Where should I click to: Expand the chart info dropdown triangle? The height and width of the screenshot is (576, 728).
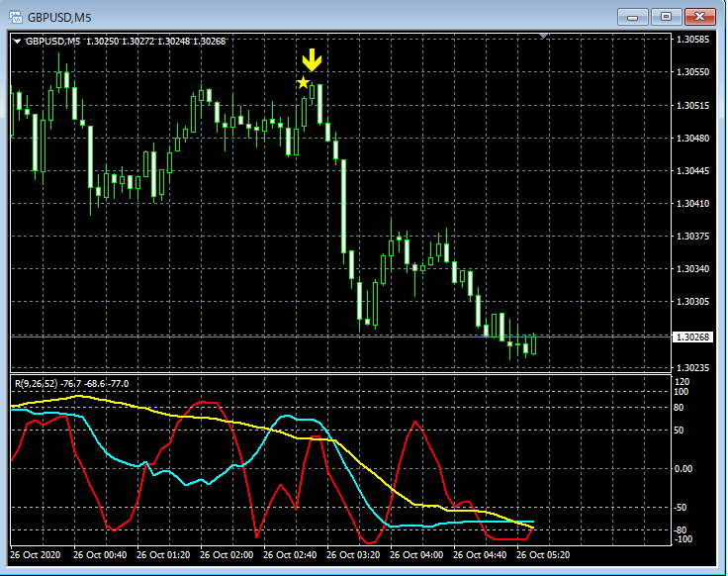coord(17,42)
